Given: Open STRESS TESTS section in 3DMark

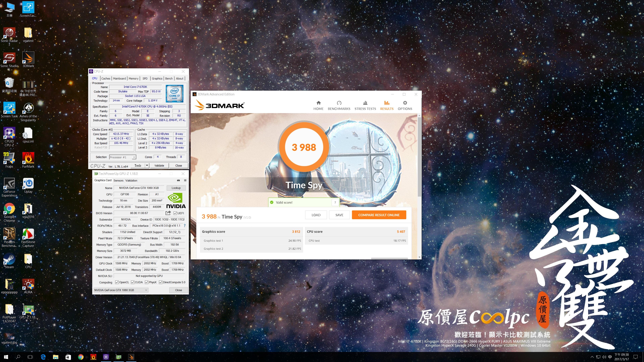Looking at the screenshot, I should coord(365,105).
